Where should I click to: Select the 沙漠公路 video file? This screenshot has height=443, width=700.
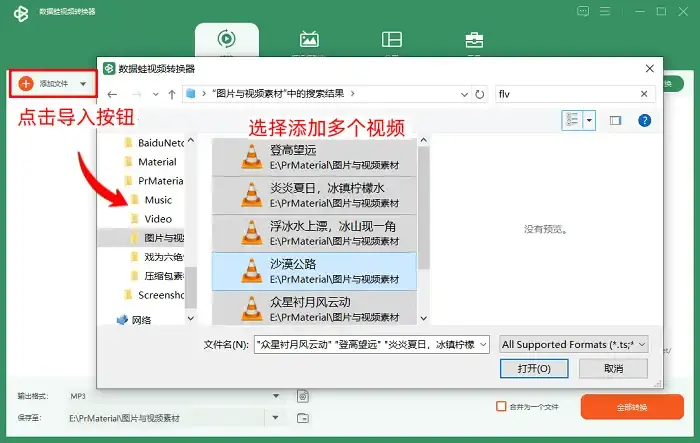point(314,271)
